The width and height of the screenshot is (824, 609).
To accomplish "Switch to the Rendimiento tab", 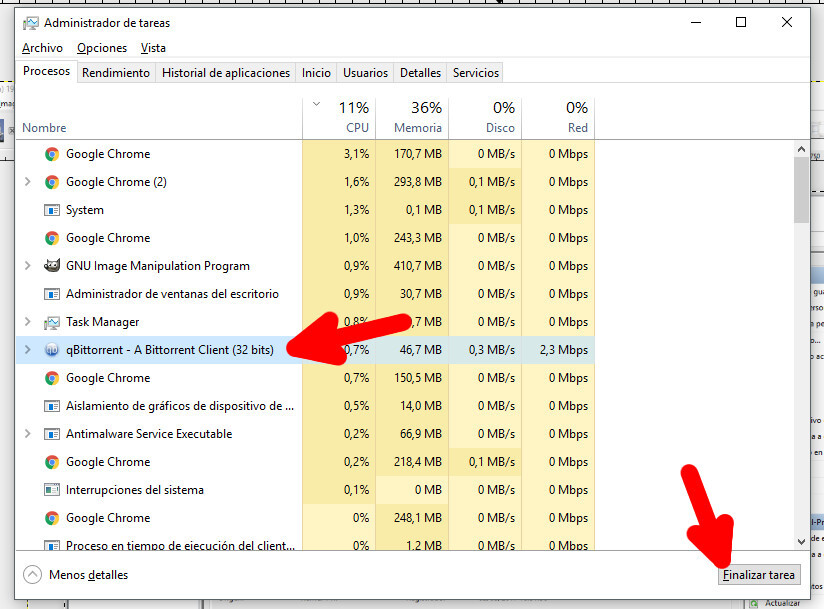I will pyautogui.click(x=116, y=73).
